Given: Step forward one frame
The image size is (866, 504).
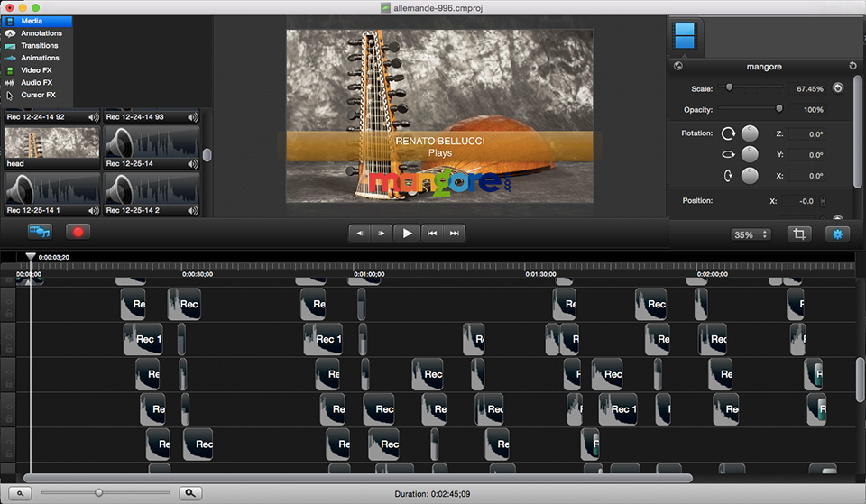Looking at the screenshot, I should tap(382, 234).
